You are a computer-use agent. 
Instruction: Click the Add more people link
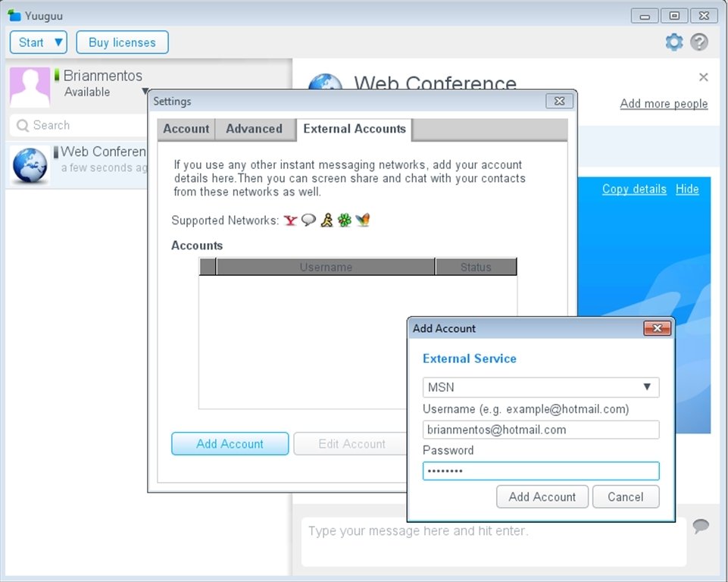click(664, 104)
